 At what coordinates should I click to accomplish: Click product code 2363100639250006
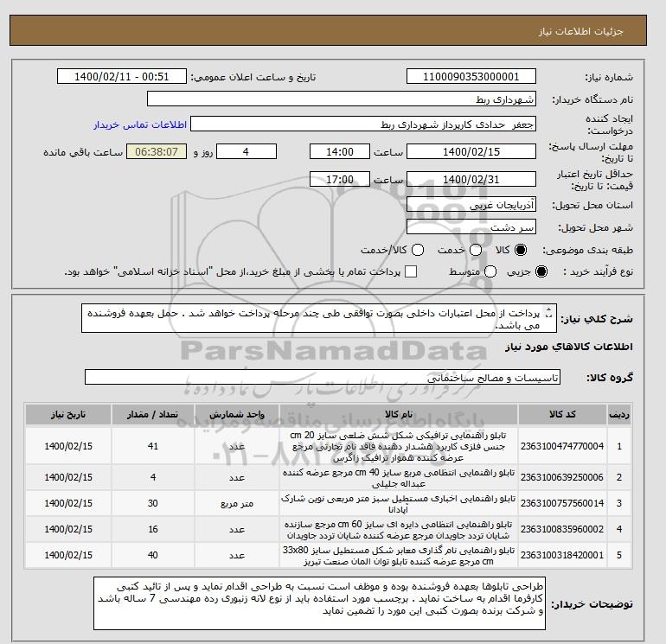point(562,477)
